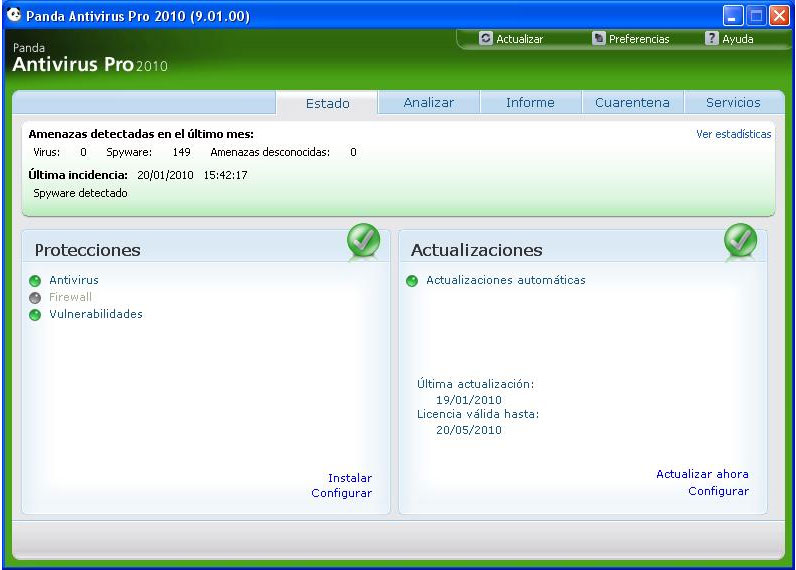The height and width of the screenshot is (570, 796).
Task: Click Actualizar ahora link
Action: 702,474
